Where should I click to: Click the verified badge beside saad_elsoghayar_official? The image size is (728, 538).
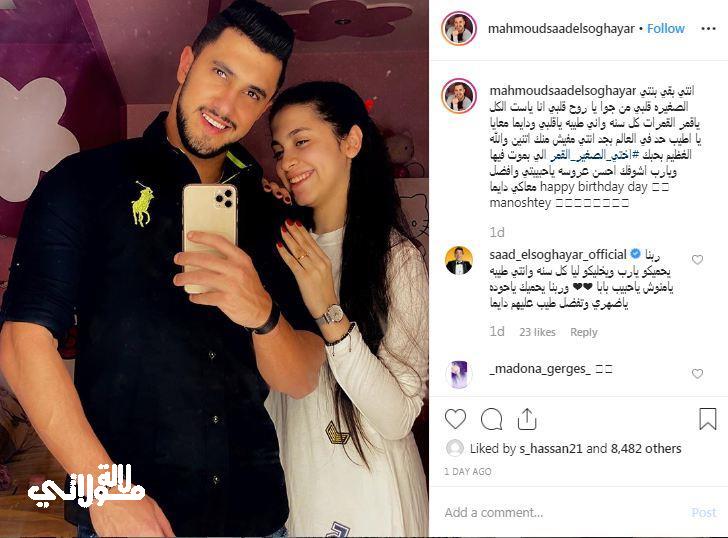(635, 254)
